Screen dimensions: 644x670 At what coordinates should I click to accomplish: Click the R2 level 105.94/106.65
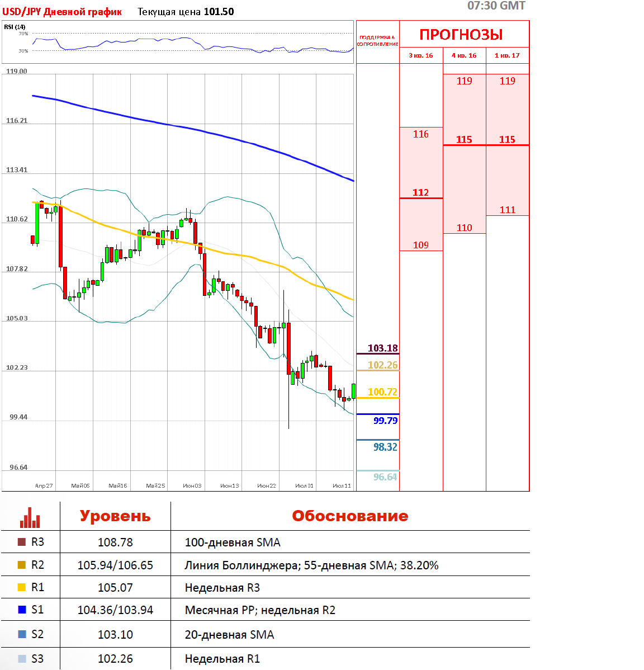tap(115, 565)
